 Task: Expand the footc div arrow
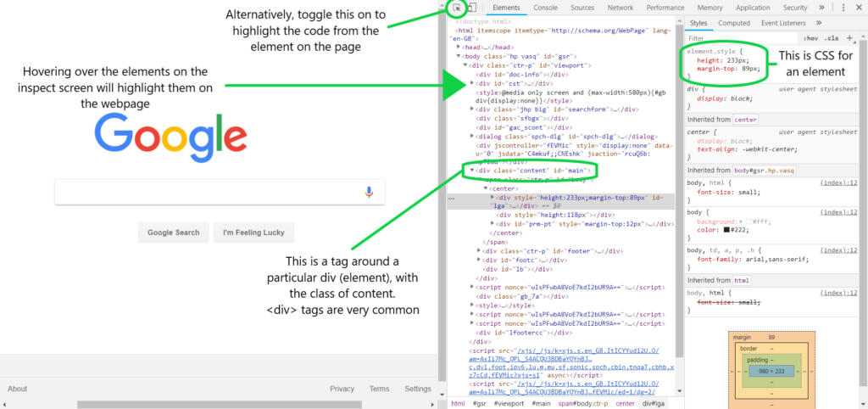479,260
